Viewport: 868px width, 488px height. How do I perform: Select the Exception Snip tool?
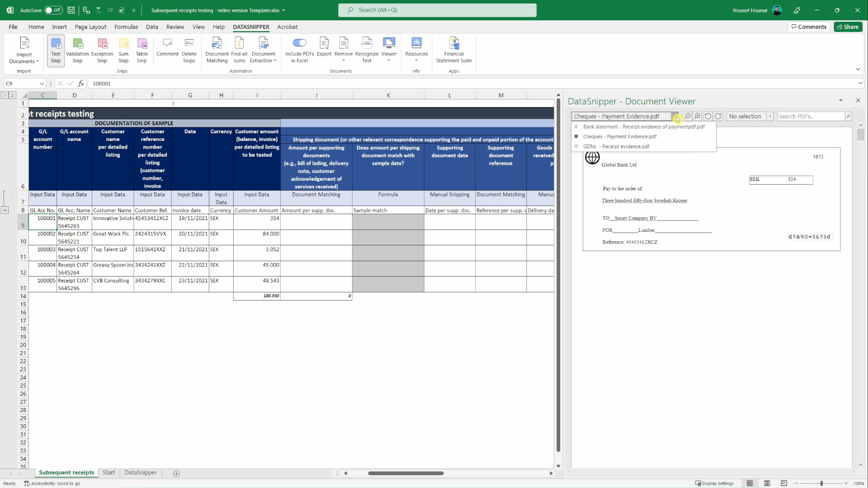point(102,50)
